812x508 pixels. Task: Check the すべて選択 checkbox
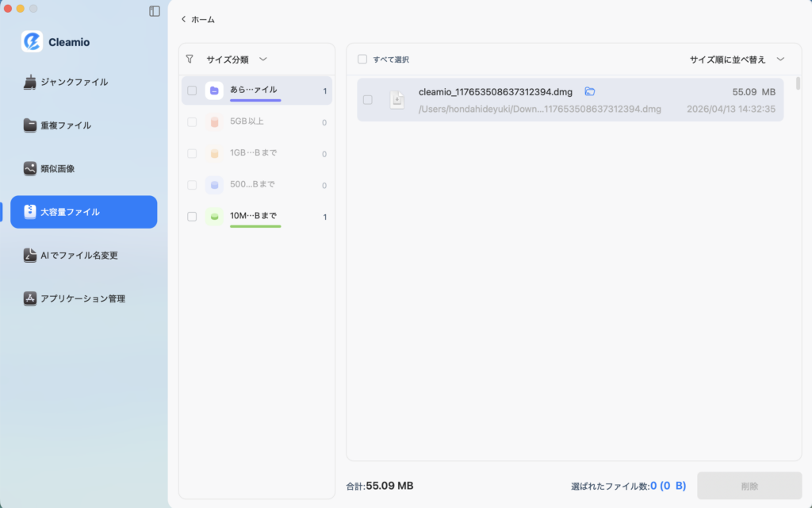pyautogui.click(x=362, y=60)
